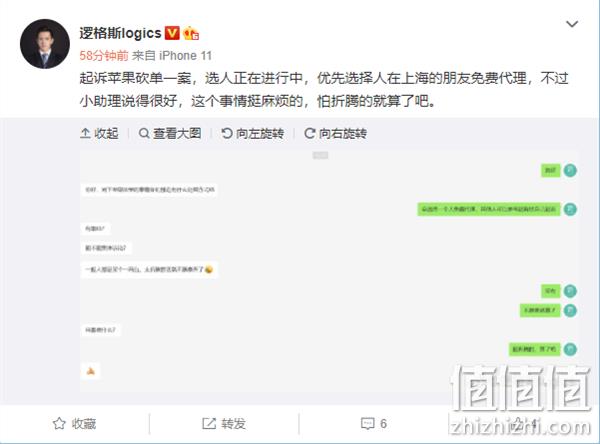Click the 收藏 star icon

coord(59,424)
